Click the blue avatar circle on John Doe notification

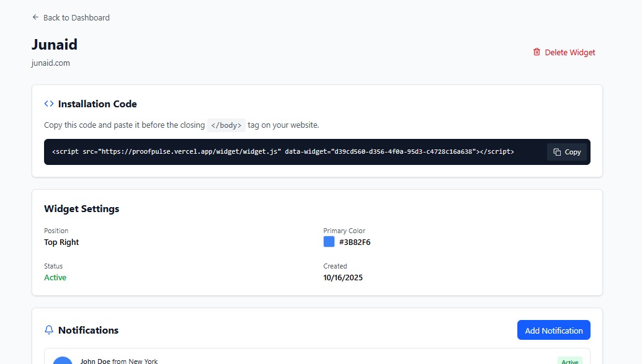63,360
